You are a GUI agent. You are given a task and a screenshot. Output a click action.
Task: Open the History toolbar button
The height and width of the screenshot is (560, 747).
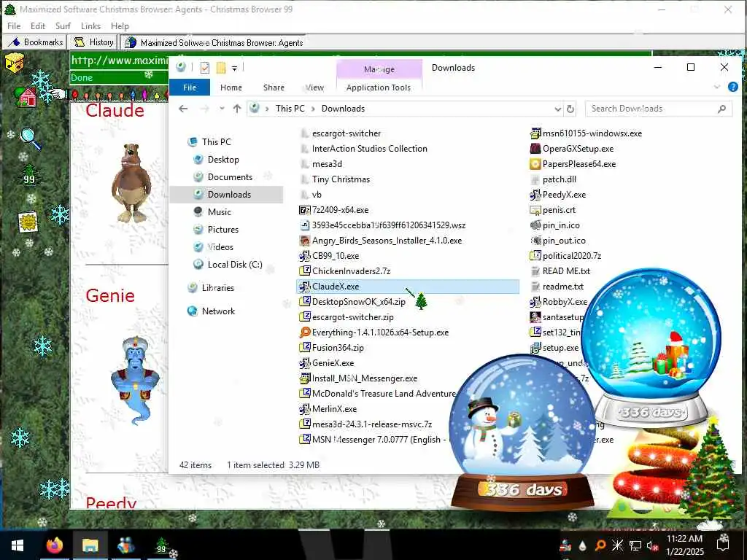click(93, 42)
